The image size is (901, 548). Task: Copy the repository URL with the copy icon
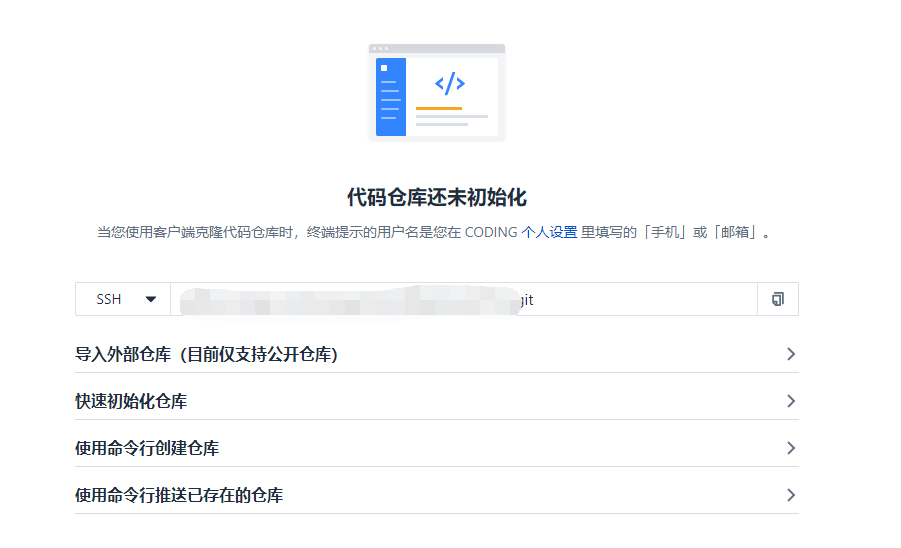(x=778, y=299)
